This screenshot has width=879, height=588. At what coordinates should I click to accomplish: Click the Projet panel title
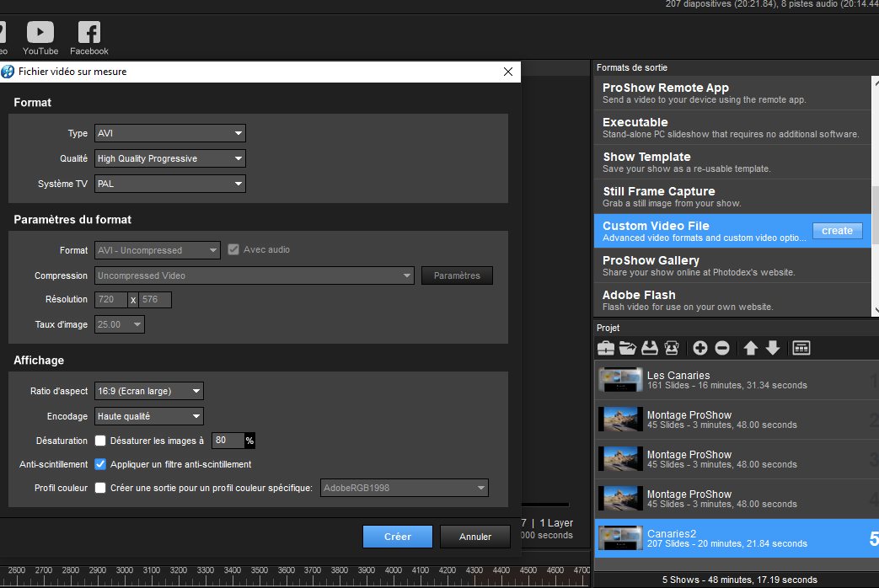point(608,328)
